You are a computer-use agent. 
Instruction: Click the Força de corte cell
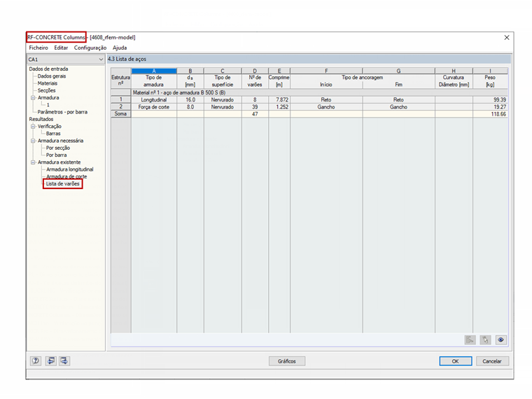coord(154,107)
